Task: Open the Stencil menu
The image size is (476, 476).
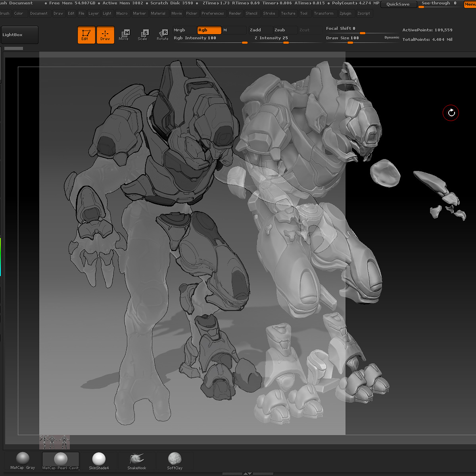Action: click(x=251, y=13)
